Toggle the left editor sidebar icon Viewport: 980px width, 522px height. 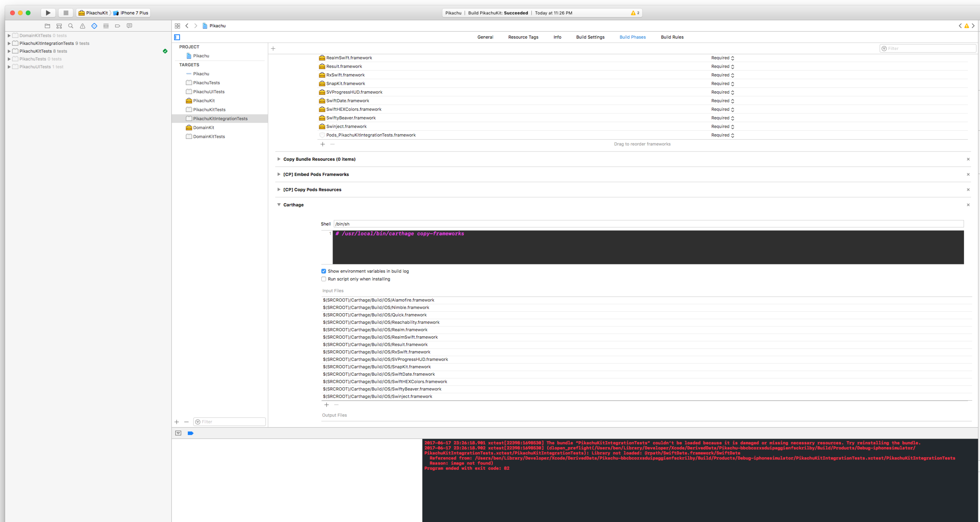(x=177, y=37)
